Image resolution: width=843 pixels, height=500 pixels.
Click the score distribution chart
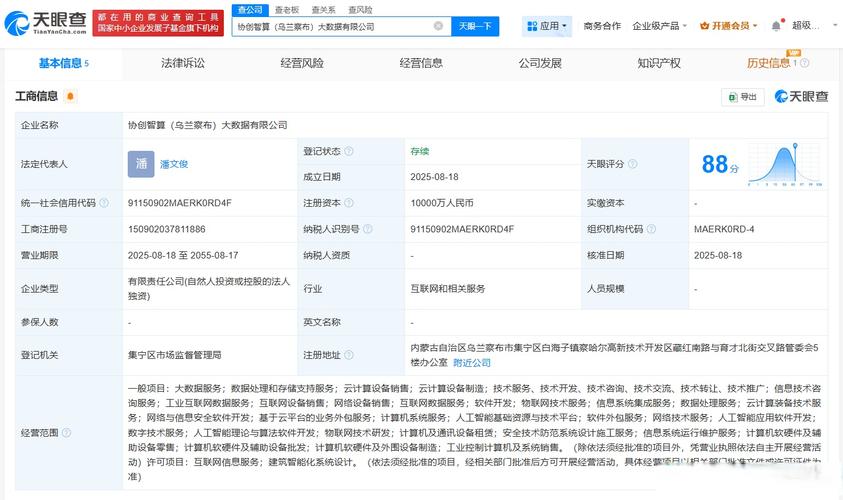click(784, 164)
